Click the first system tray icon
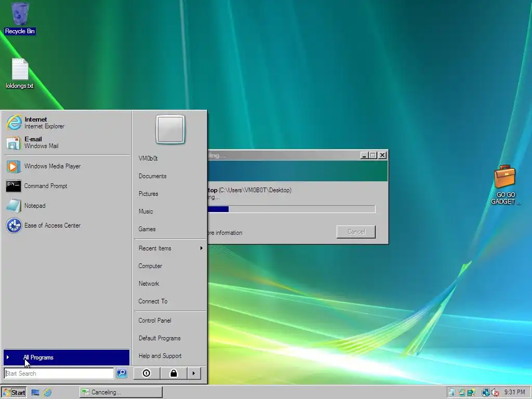532x399 pixels. (451, 393)
